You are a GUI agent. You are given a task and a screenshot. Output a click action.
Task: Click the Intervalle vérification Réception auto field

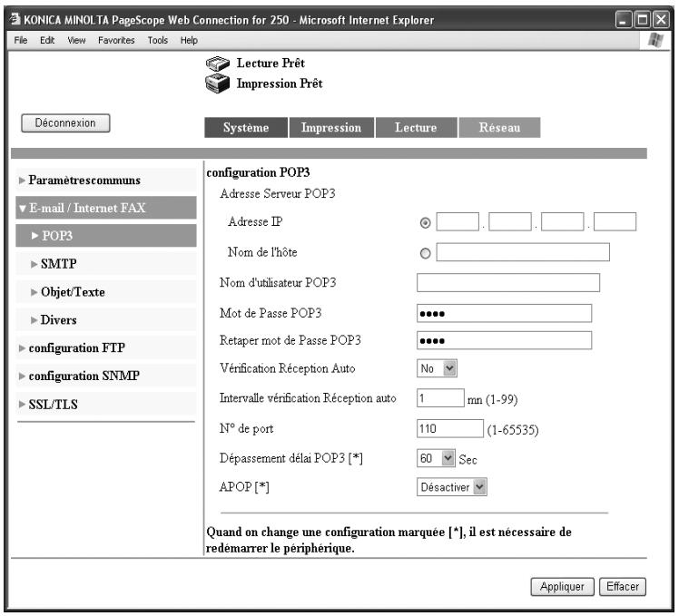click(440, 398)
